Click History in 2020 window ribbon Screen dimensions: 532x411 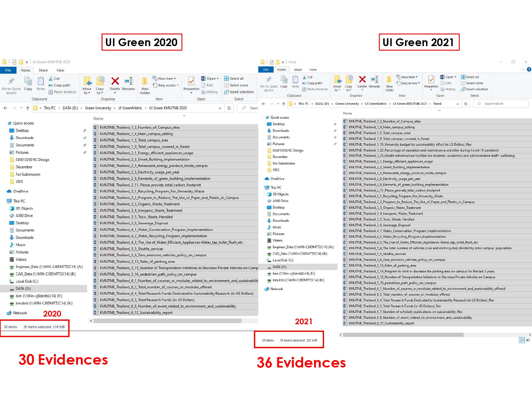(210, 92)
